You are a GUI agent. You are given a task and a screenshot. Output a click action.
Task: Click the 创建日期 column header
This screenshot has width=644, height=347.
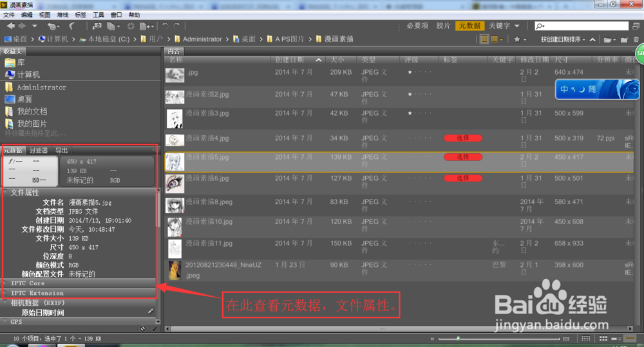[x=290, y=60]
